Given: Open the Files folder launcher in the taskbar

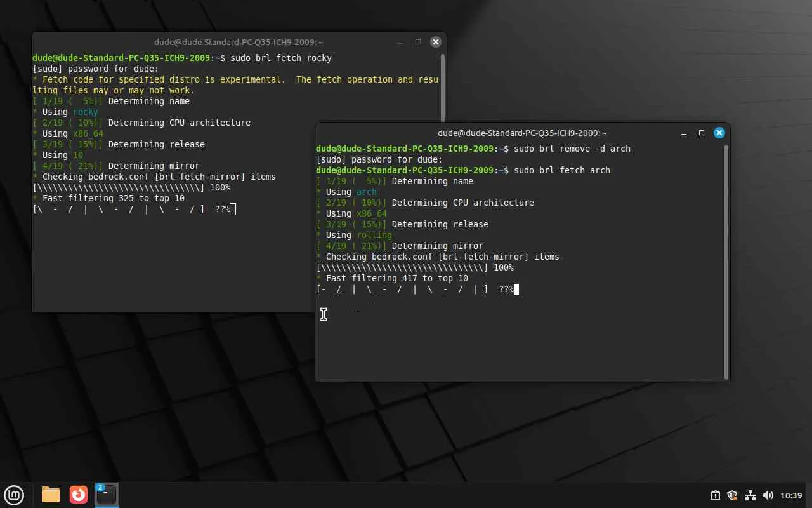Looking at the screenshot, I should pos(51,495).
